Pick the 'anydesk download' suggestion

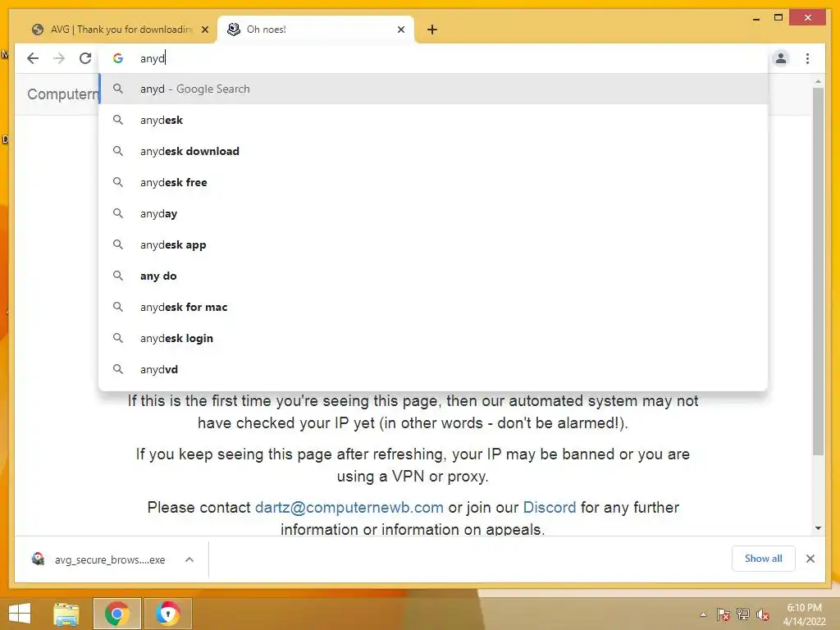tap(433, 151)
